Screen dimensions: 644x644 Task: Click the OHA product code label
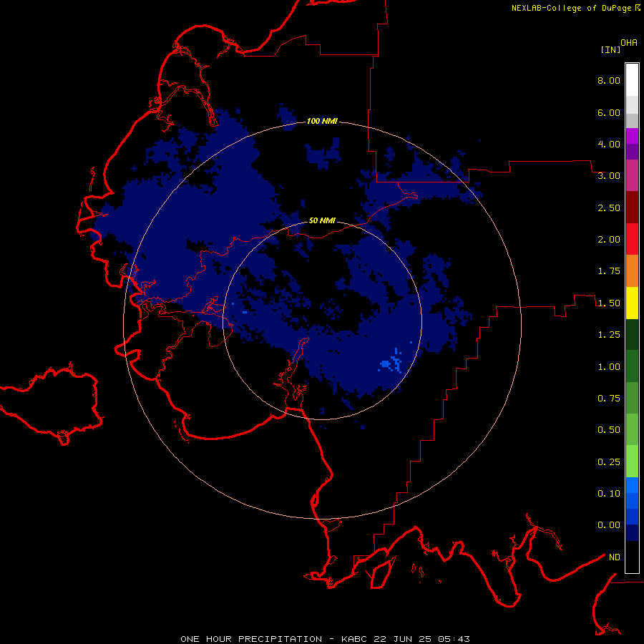pos(629,43)
